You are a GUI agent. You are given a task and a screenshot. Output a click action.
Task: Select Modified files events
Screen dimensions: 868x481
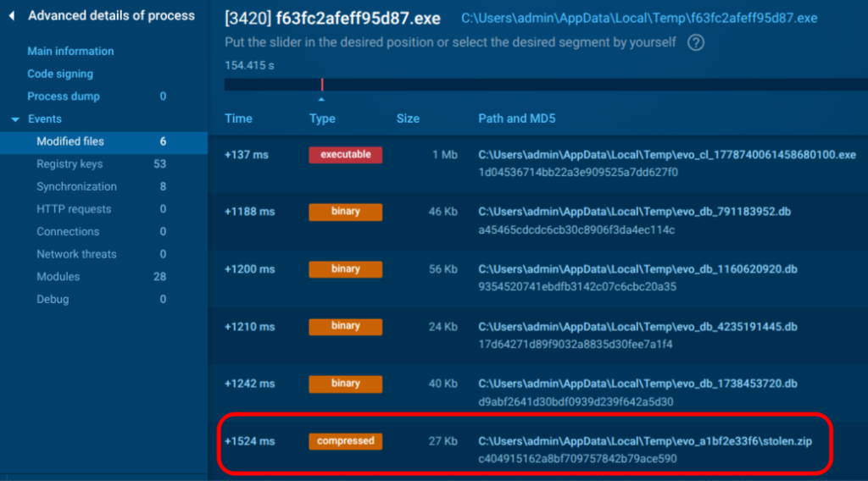tap(103, 141)
